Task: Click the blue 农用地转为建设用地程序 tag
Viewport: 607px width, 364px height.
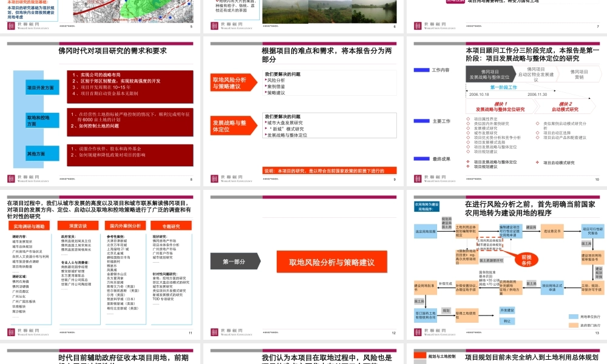Action: pos(426,206)
